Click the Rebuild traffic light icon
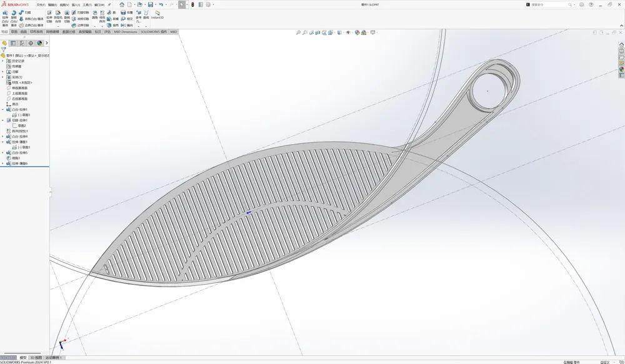This screenshot has height=364, width=625. 192,5
